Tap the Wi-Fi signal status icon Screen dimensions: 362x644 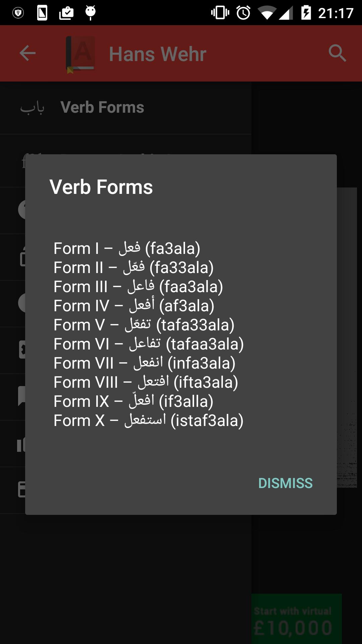tap(267, 13)
